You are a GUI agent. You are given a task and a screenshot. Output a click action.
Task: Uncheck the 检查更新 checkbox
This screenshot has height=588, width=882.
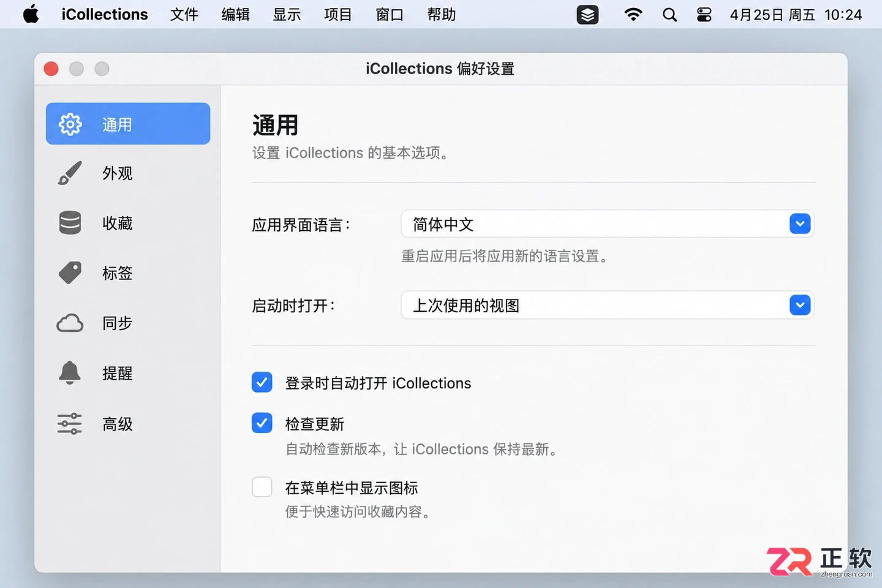point(262,423)
